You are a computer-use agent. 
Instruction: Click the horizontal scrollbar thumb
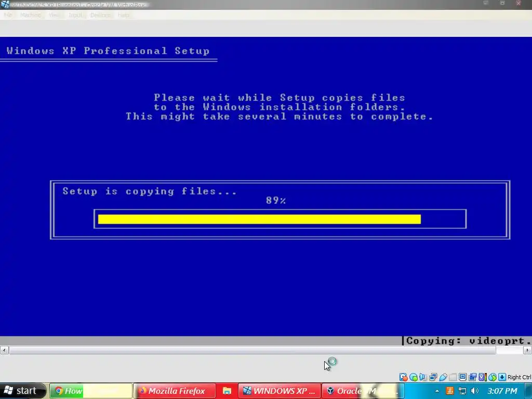pyautogui.click(x=252, y=350)
